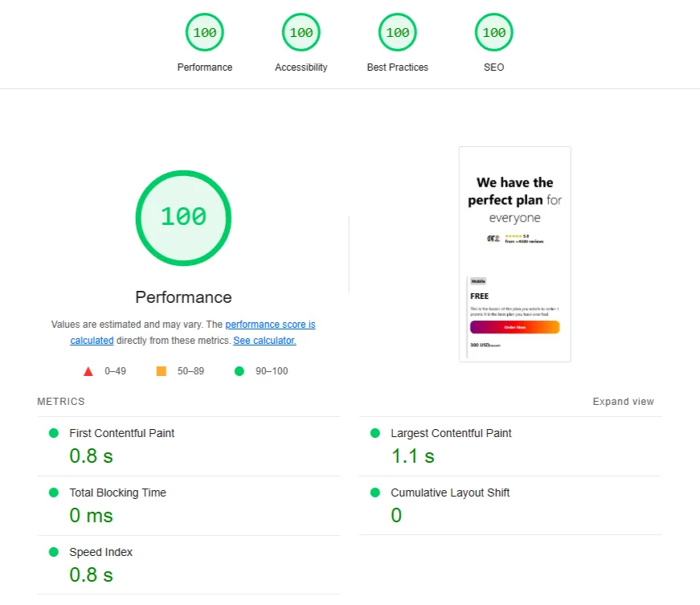
Task: Click green dot next to Total Blocking Time
Action: pos(54,493)
